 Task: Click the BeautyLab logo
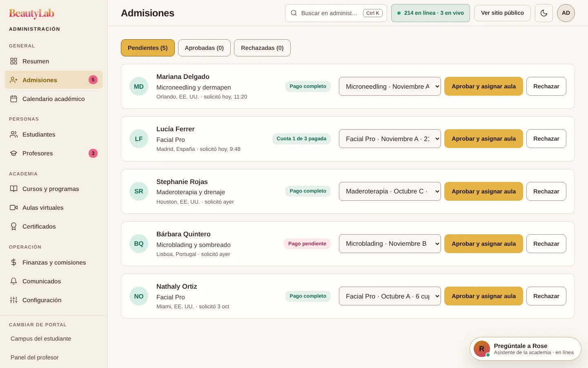[32, 13]
